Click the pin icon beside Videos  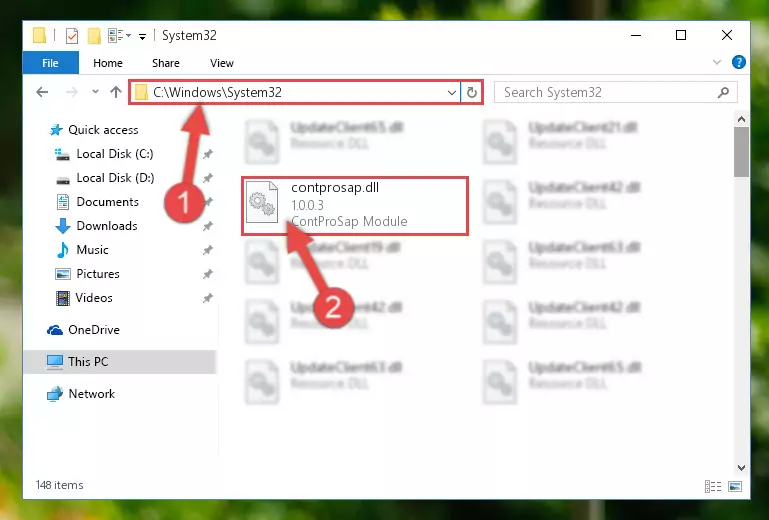(208, 298)
